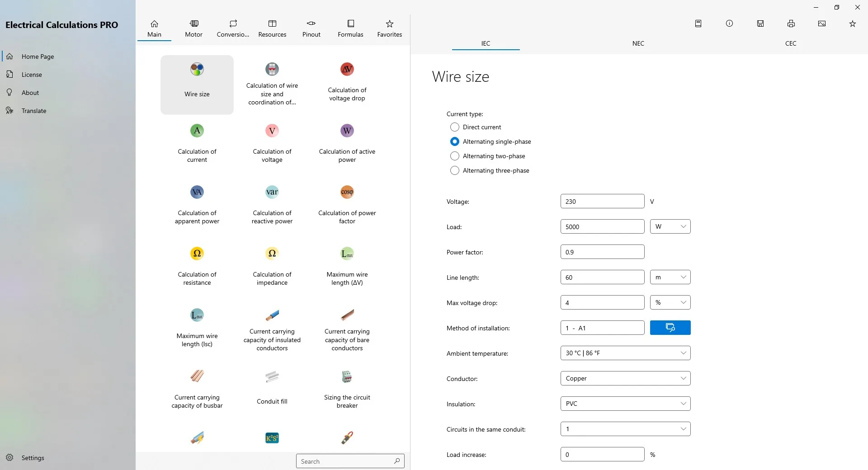Select the NEC standard tab

[x=638, y=43]
